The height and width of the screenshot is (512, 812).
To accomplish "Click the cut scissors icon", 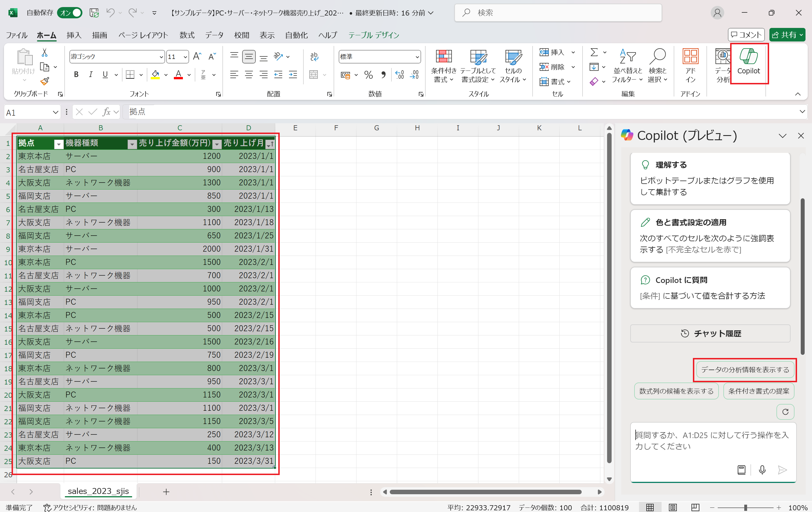I will pyautogui.click(x=45, y=52).
